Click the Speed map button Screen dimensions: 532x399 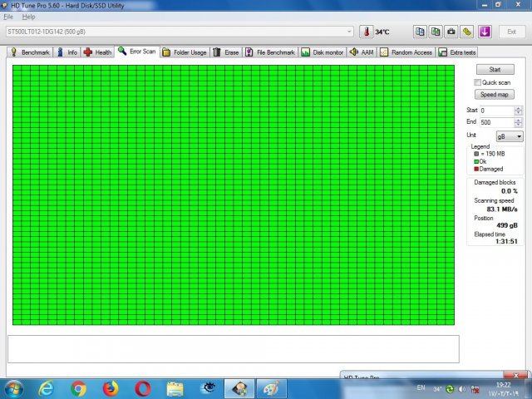(x=495, y=94)
